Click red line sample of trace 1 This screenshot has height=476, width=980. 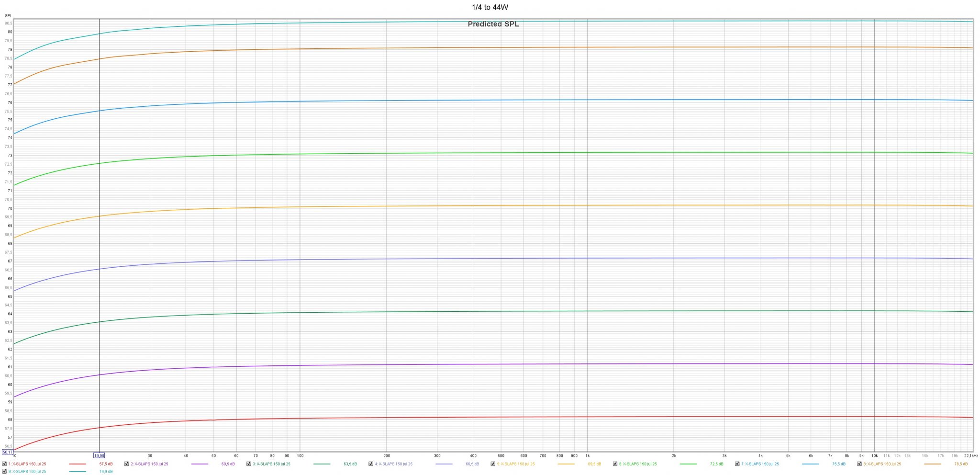pyautogui.click(x=78, y=464)
